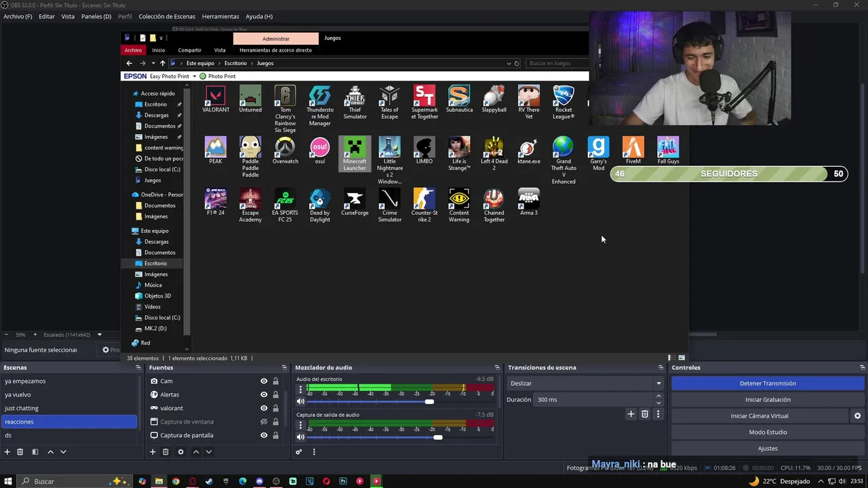The width and height of the screenshot is (868, 488).
Task: Open Discord from the Windows taskbar
Action: (x=259, y=481)
